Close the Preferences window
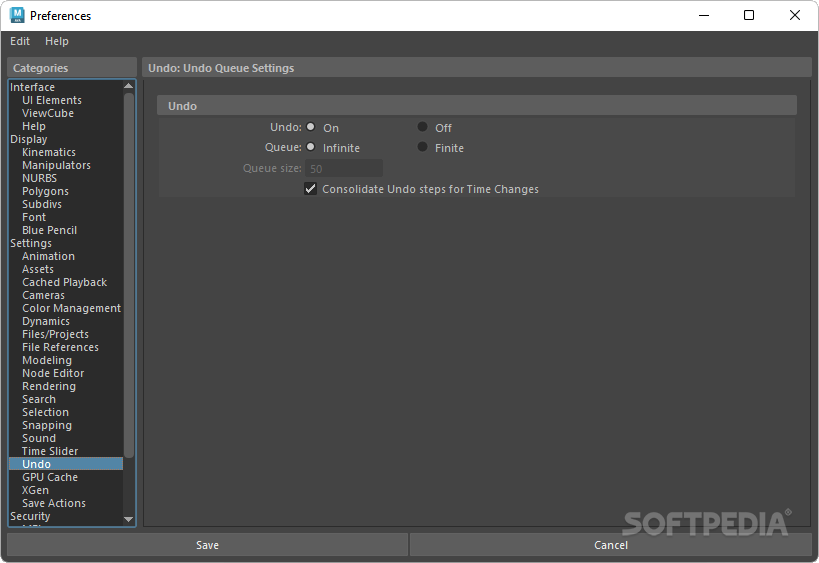Image resolution: width=819 pixels, height=563 pixels. point(794,15)
